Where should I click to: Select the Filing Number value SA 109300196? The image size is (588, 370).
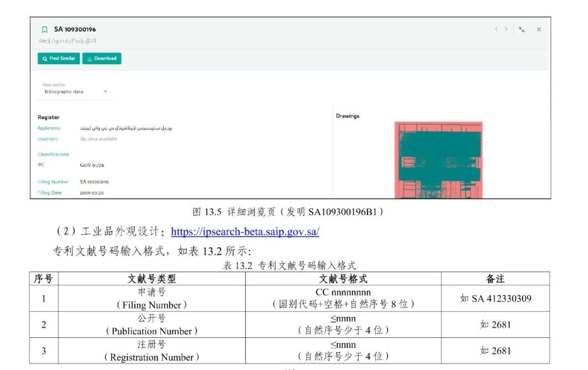point(95,182)
